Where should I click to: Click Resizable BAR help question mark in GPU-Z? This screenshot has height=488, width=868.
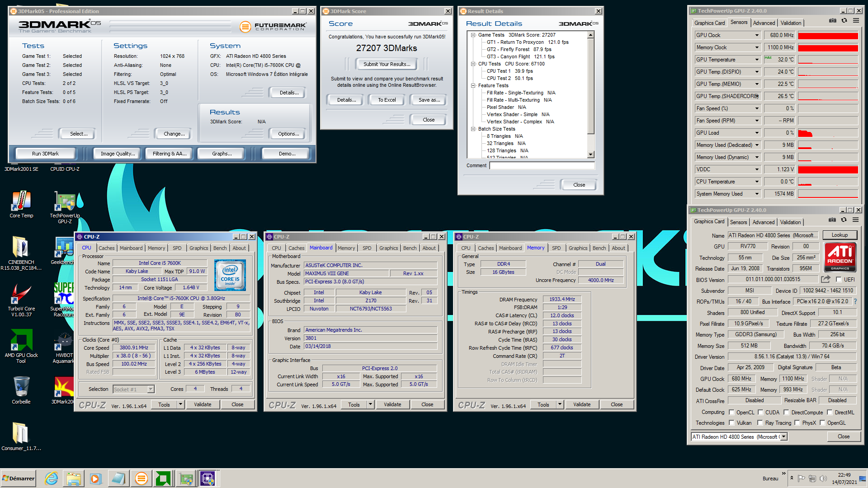855,301
